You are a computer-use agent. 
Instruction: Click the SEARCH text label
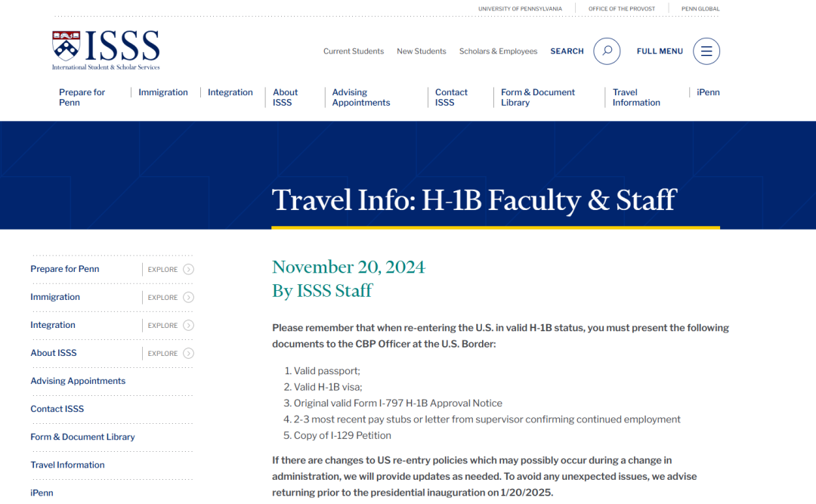pyautogui.click(x=567, y=51)
